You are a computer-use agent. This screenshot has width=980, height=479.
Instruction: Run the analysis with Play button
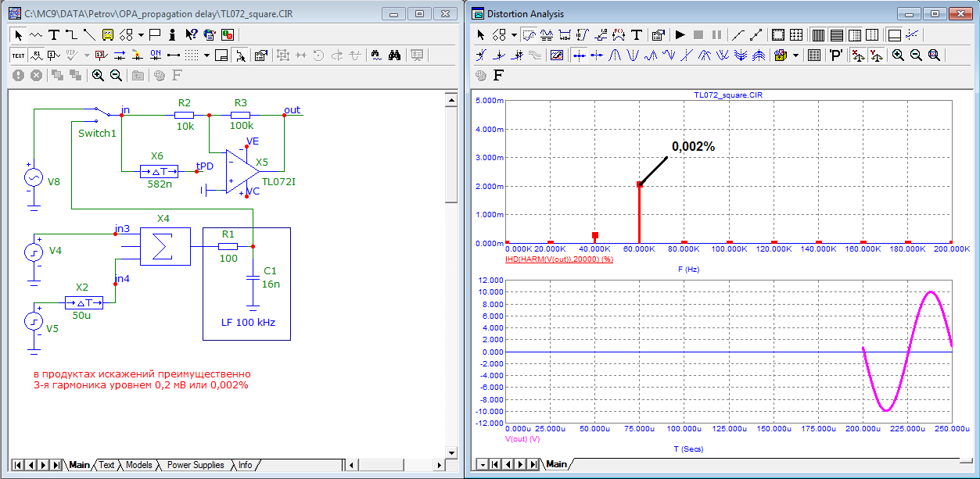680,34
